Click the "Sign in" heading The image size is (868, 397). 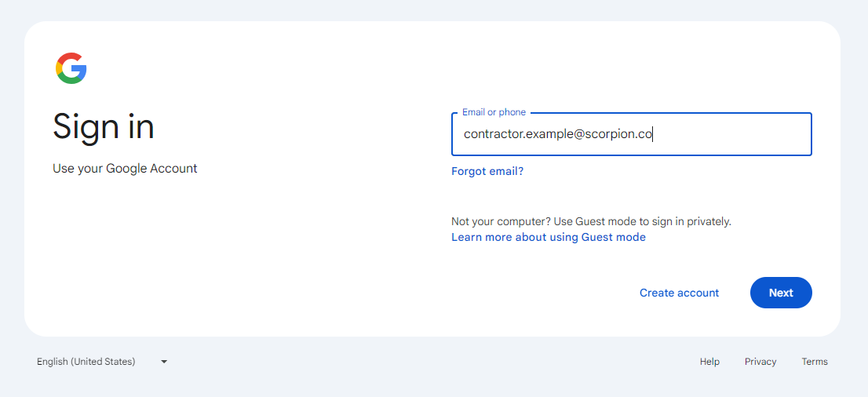coord(104,127)
